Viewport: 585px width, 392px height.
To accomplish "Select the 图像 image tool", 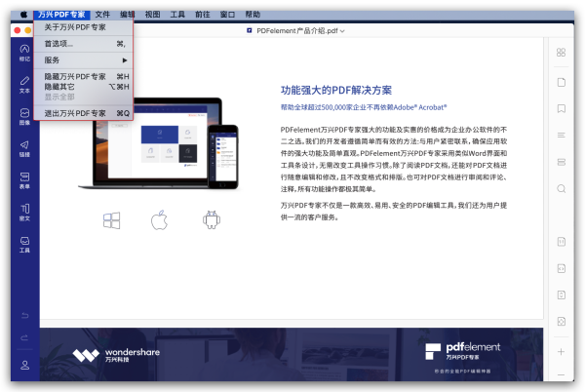I will click(24, 117).
